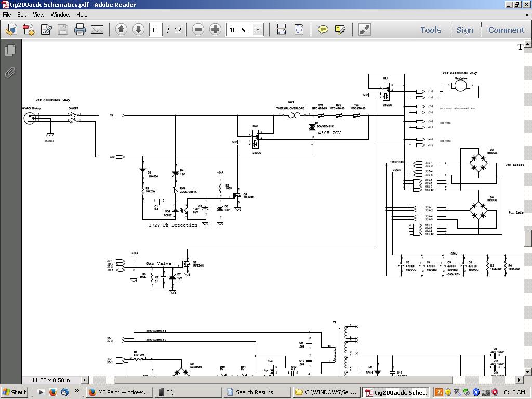532x399 pixels.
Task: Click the horizontal scrollbar left arrow
Action: [85, 380]
